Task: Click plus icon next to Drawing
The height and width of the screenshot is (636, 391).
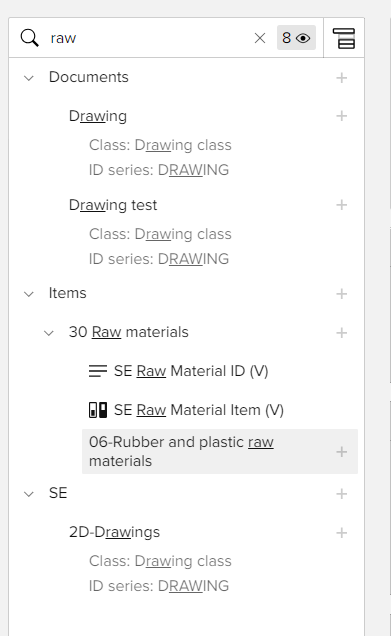Action: tap(342, 116)
